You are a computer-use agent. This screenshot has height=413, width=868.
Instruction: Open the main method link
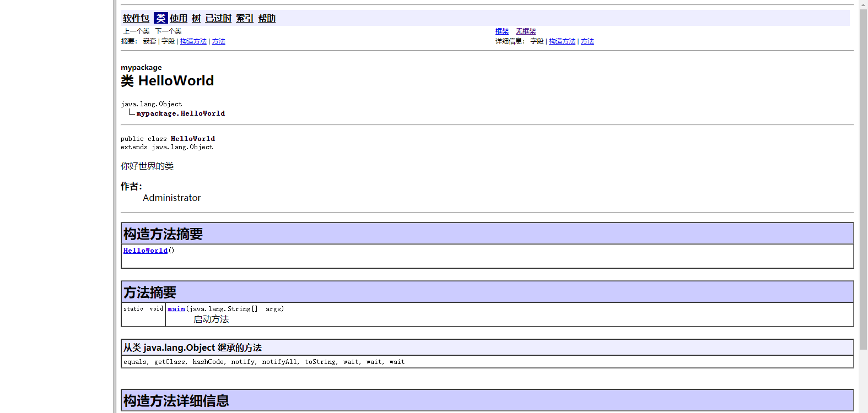(x=176, y=309)
